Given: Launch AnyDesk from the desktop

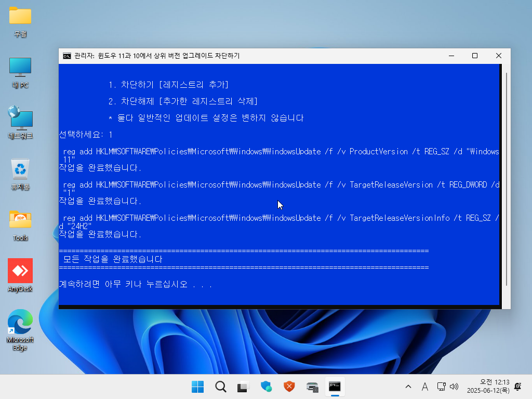Looking at the screenshot, I should (20, 275).
